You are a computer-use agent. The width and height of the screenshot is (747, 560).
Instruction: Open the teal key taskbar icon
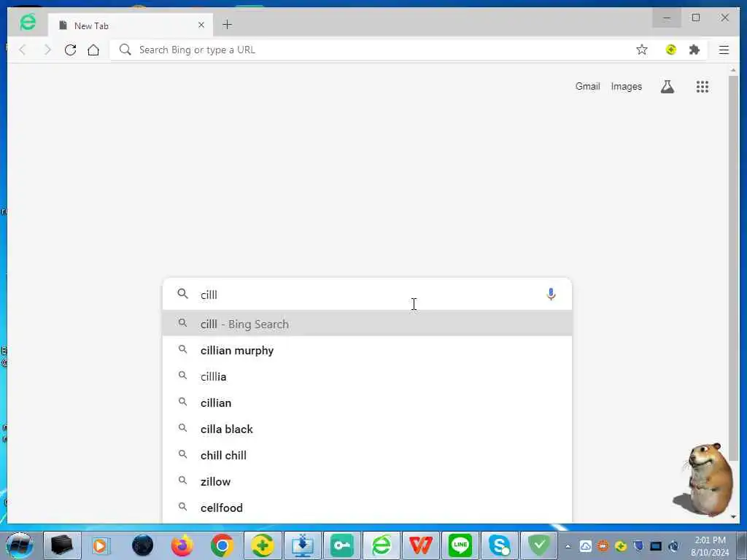[x=342, y=545]
